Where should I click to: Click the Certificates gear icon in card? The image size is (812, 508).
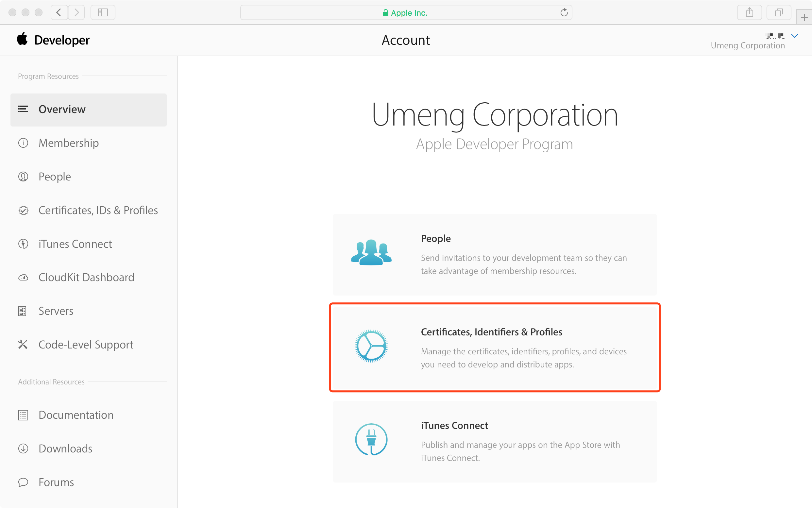tap(371, 346)
